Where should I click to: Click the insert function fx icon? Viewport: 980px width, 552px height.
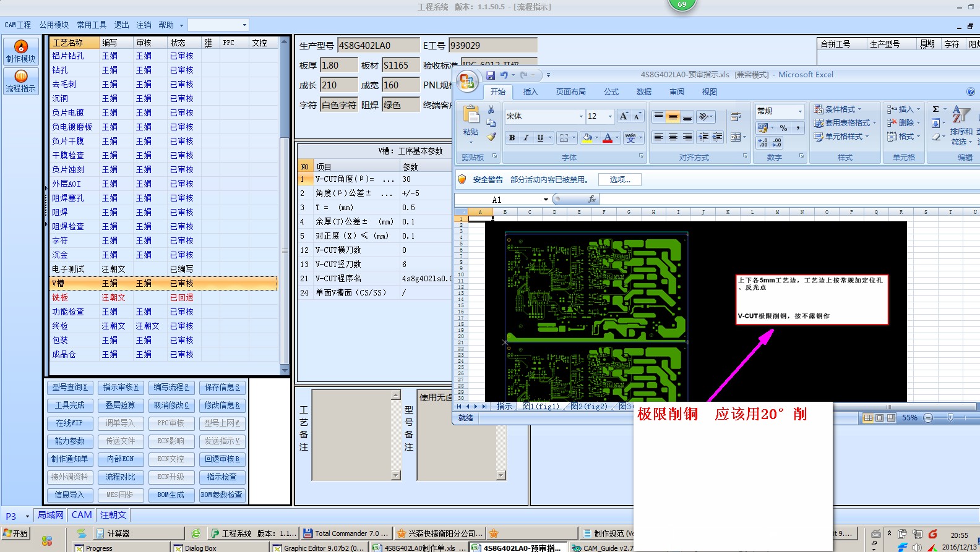coord(592,199)
